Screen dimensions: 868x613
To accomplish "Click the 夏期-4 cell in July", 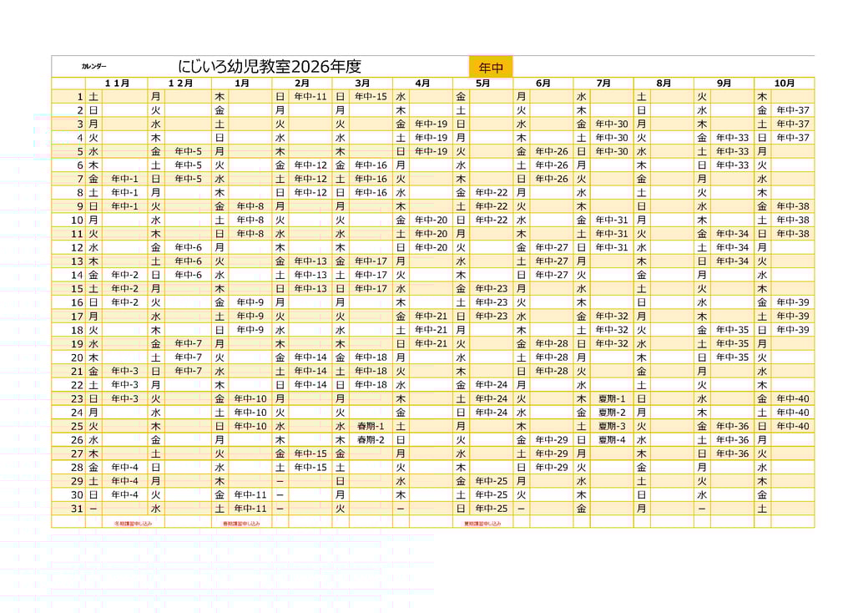I will (612, 440).
